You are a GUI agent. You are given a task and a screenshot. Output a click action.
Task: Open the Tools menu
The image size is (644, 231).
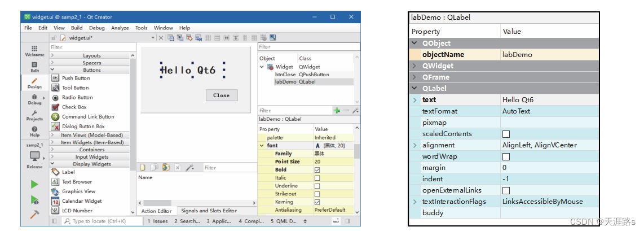point(142,28)
